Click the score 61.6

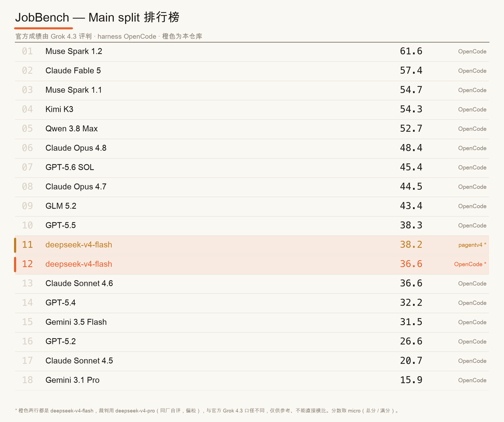[411, 51]
